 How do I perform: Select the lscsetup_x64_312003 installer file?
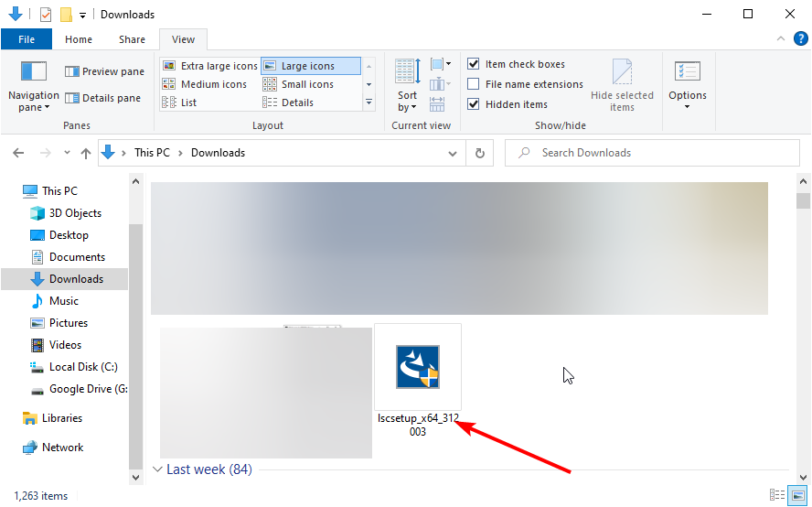pyautogui.click(x=418, y=381)
